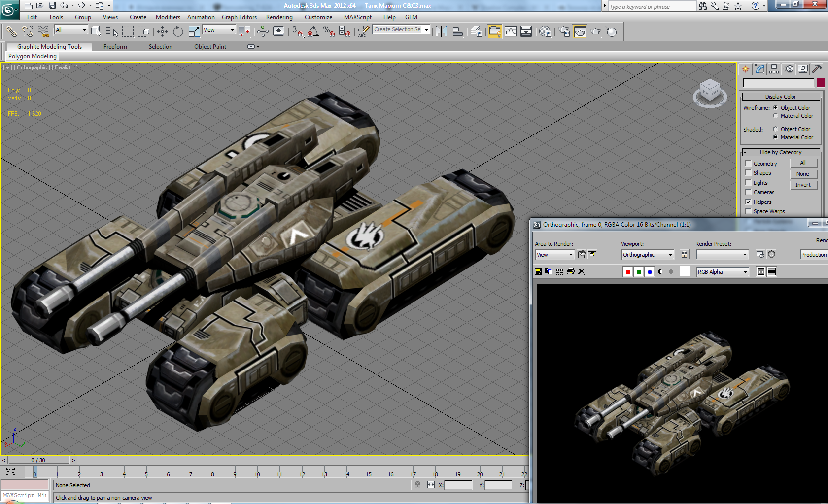Click the Align tool icon

pyautogui.click(x=457, y=32)
